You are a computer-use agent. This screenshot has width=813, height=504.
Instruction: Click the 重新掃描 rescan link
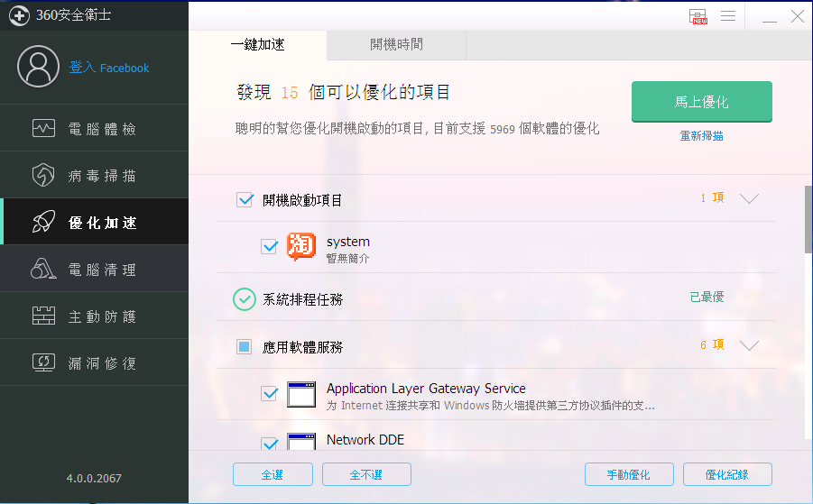coord(701,136)
